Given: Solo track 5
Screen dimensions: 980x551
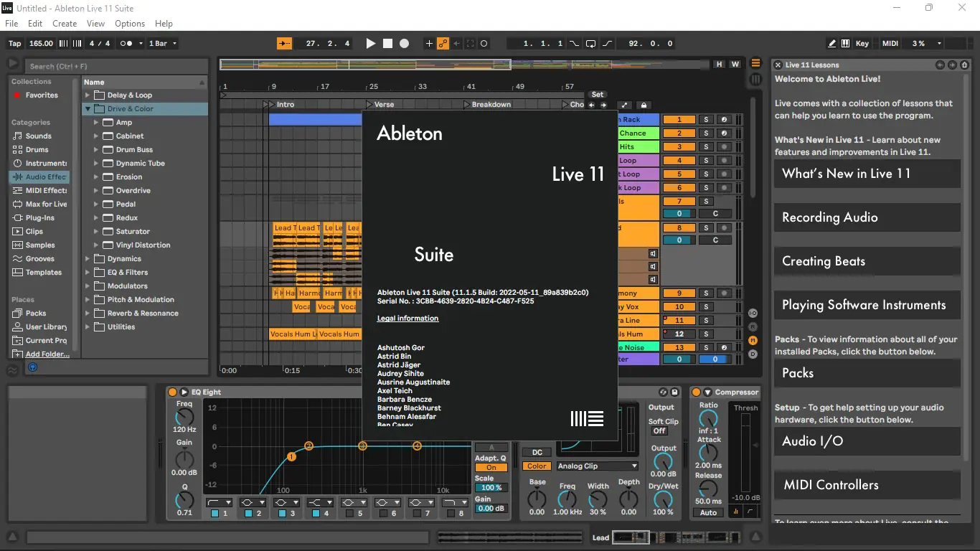Looking at the screenshot, I should point(706,174).
